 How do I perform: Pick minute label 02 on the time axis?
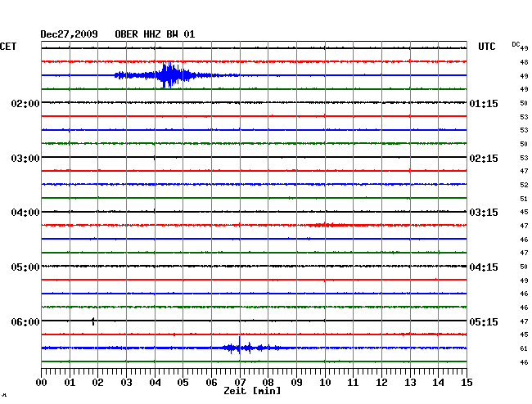[97, 382]
